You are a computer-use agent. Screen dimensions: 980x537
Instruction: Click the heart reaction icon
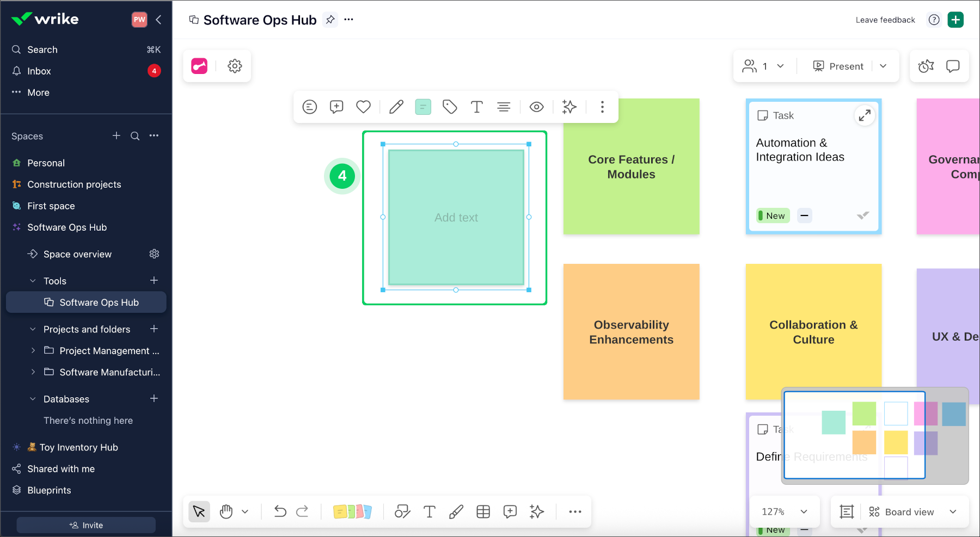click(x=363, y=107)
